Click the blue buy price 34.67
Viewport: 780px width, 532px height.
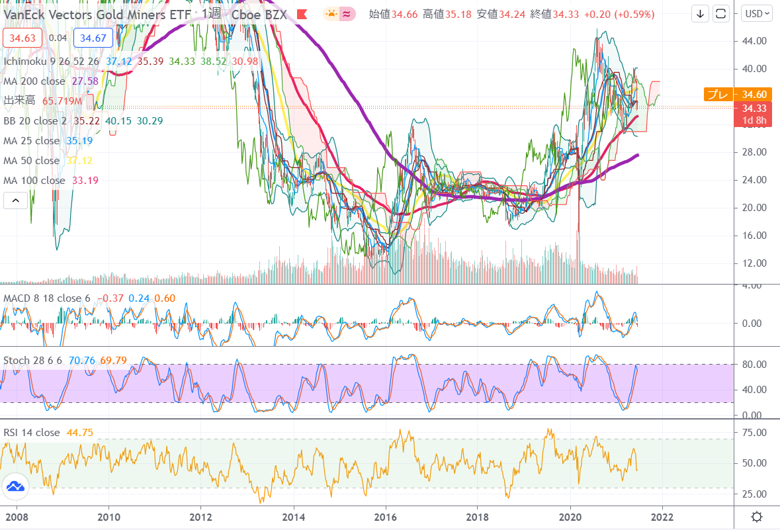click(x=93, y=38)
